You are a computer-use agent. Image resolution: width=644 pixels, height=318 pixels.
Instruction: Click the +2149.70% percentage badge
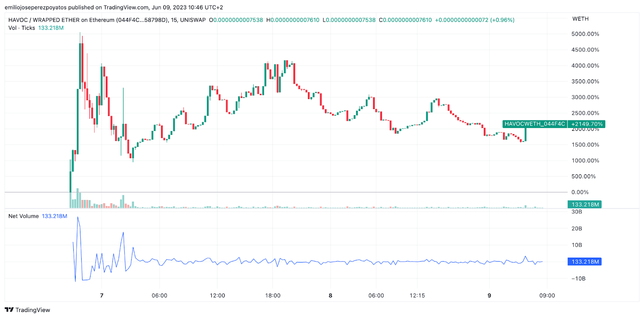[587, 124]
